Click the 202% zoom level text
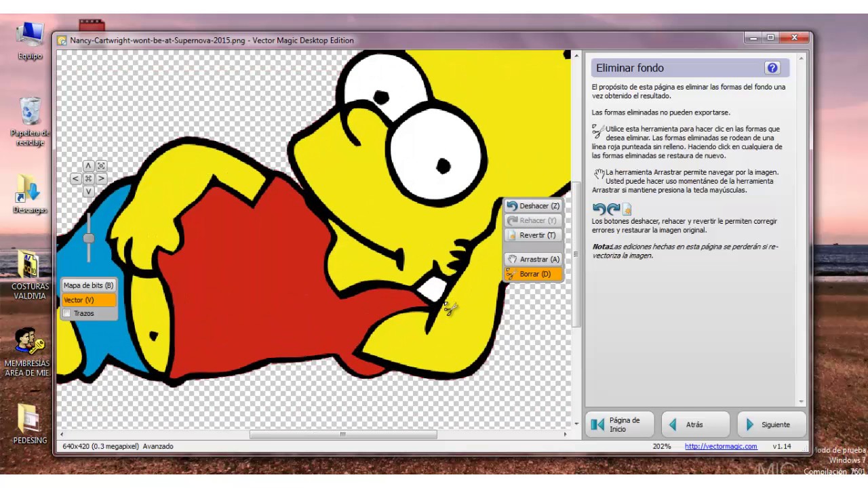The height and width of the screenshot is (488, 868). pyautogui.click(x=662, y=447)
